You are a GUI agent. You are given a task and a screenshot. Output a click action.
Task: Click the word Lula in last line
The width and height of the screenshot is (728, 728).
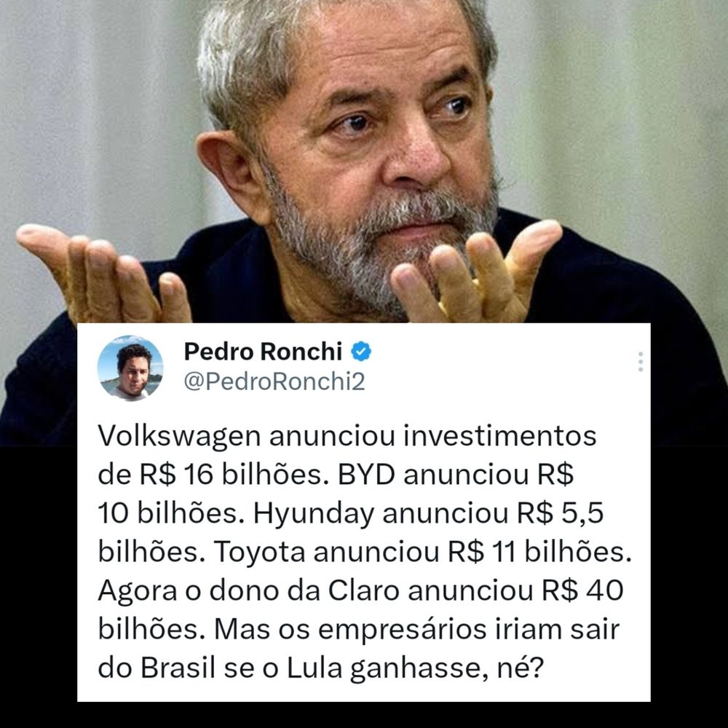point(314,668)
